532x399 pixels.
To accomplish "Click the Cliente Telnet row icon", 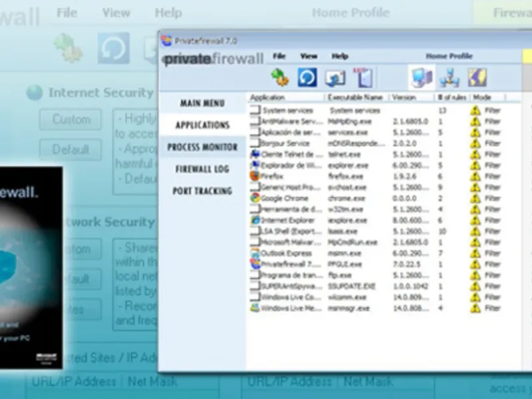I will pyautogui.click(x=255, y=154).
